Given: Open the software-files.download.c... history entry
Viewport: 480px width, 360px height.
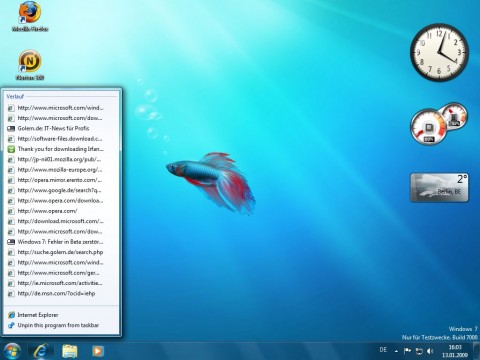Looking at the screenshot, I should (61, 139).
